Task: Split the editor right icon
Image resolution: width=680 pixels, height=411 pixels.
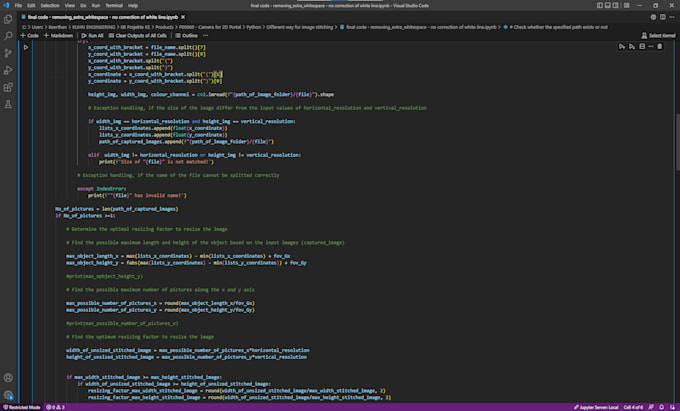Action: pyautogui.click(x=663, y=17)
